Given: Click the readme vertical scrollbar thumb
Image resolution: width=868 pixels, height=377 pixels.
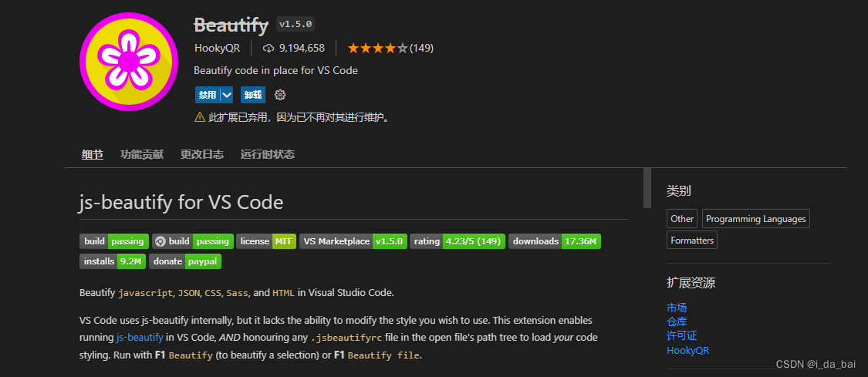Looking at the screenshot, I should [647, 188].
